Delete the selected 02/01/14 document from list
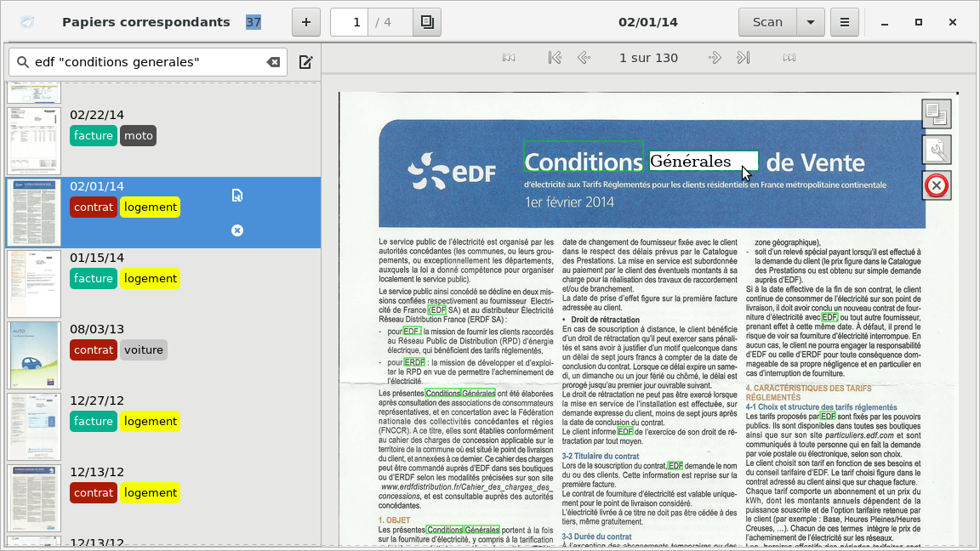Screen dimensions: 980x551 (237, 230)
